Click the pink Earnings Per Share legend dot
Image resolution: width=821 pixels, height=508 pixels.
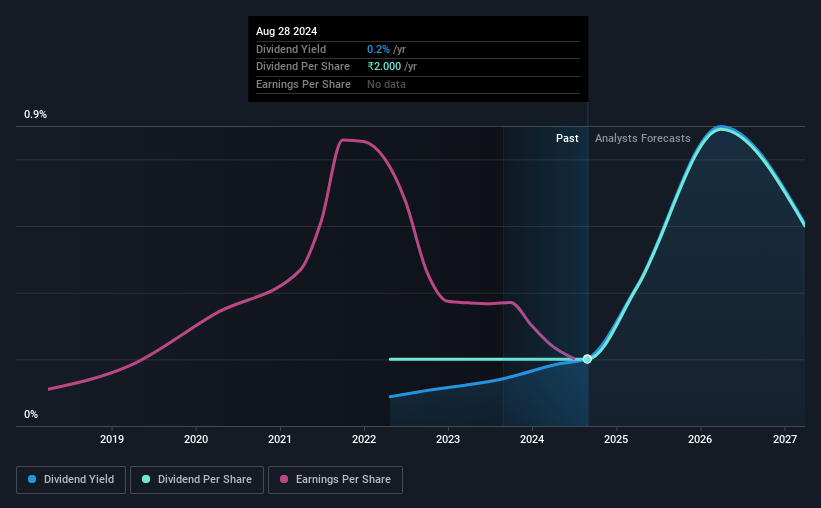[x=284, y=479]
